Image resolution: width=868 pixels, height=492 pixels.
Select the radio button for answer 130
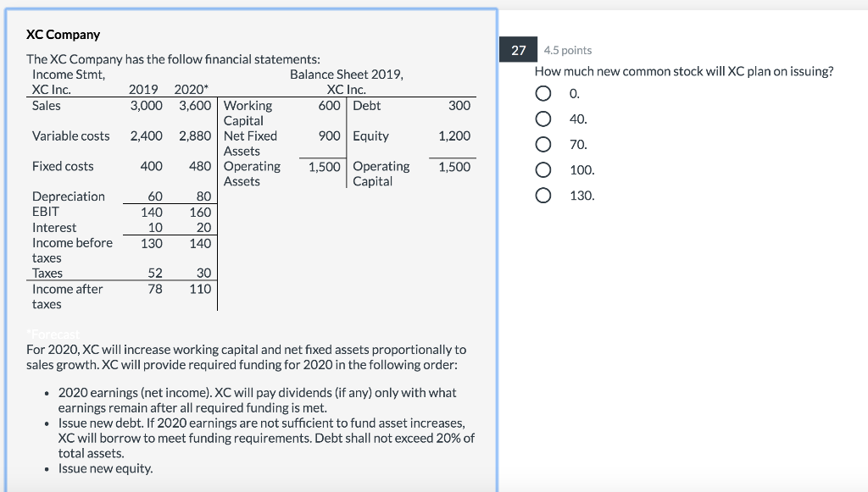(x=543, y=196)
